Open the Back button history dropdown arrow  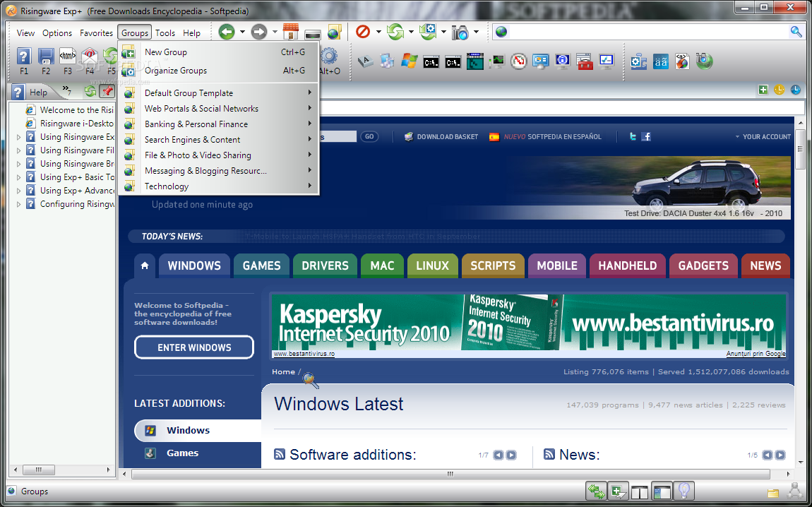point(242,32)
